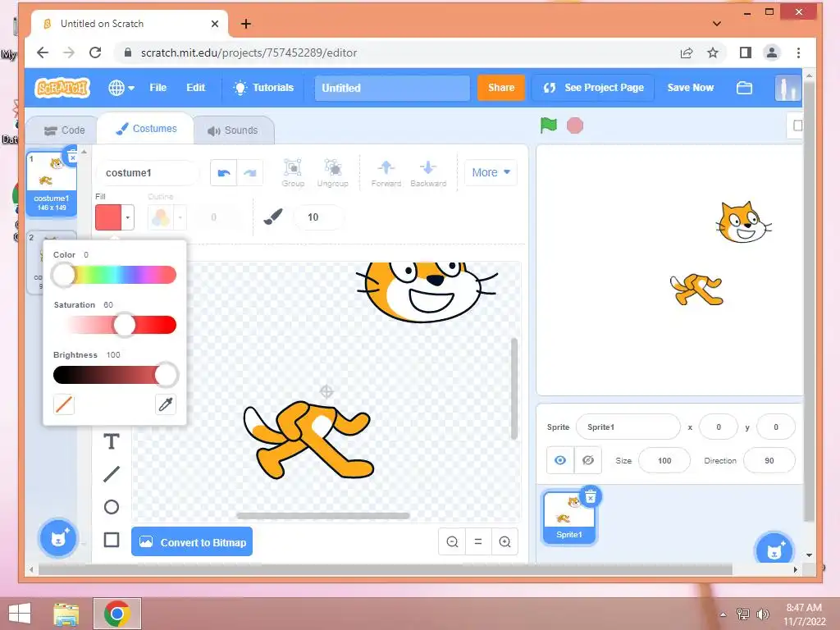Screen dimensions: 840x630
Task: Toggle stage size layout button
Action: (x=797, y=126)
